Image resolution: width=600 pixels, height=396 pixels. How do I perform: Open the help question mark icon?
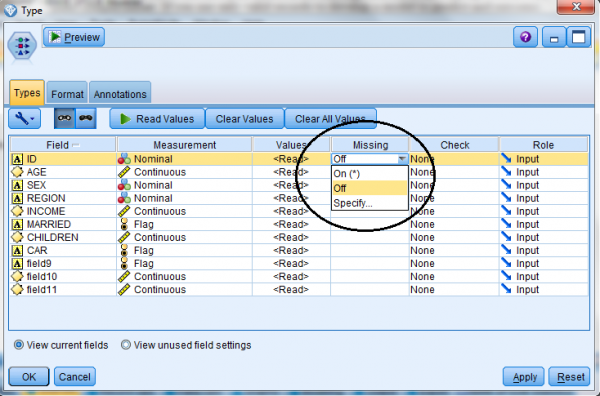pos(525,37)
